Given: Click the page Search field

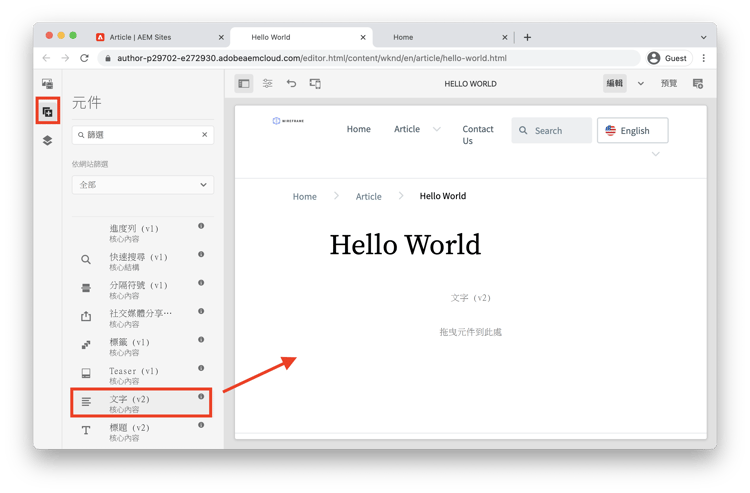Looking at the screenshot, I should [551, 130].
